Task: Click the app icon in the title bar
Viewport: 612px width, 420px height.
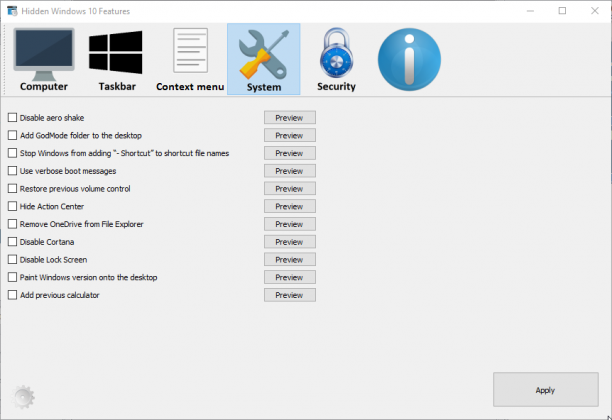Action: (12, 11)
